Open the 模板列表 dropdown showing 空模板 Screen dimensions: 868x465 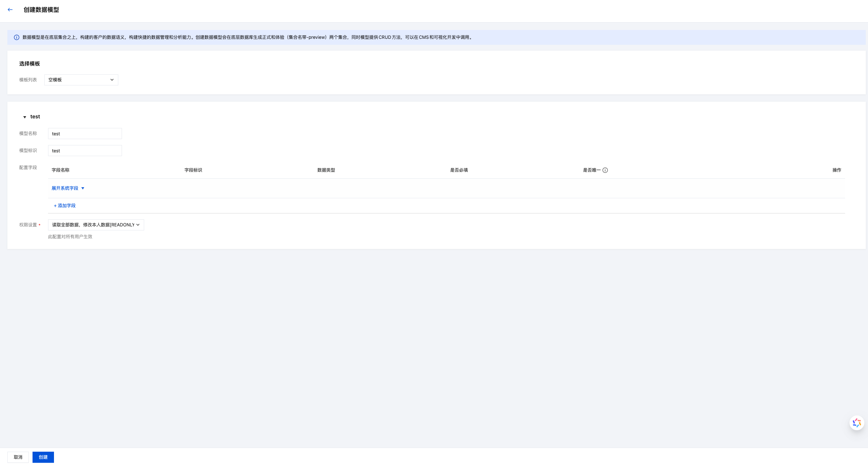tap(81, 80)
